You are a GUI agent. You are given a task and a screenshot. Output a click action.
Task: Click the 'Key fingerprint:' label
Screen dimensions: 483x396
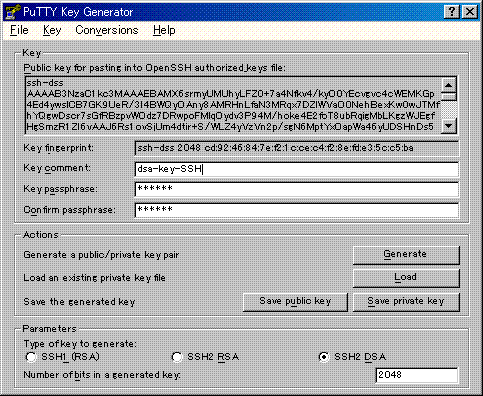point(58,148)
